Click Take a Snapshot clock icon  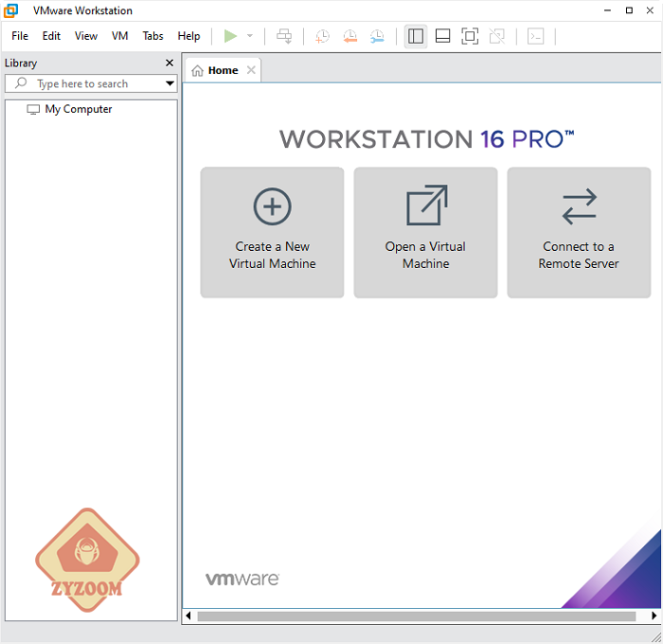coord(322,36)
